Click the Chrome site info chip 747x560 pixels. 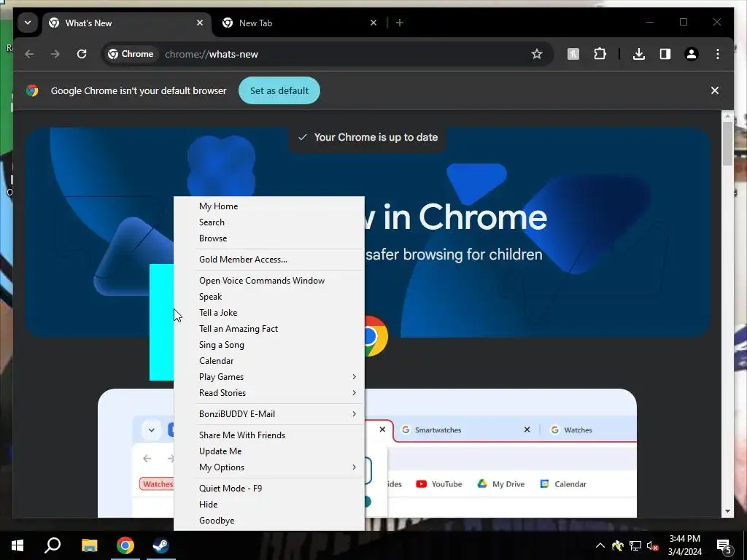point(131,54)
